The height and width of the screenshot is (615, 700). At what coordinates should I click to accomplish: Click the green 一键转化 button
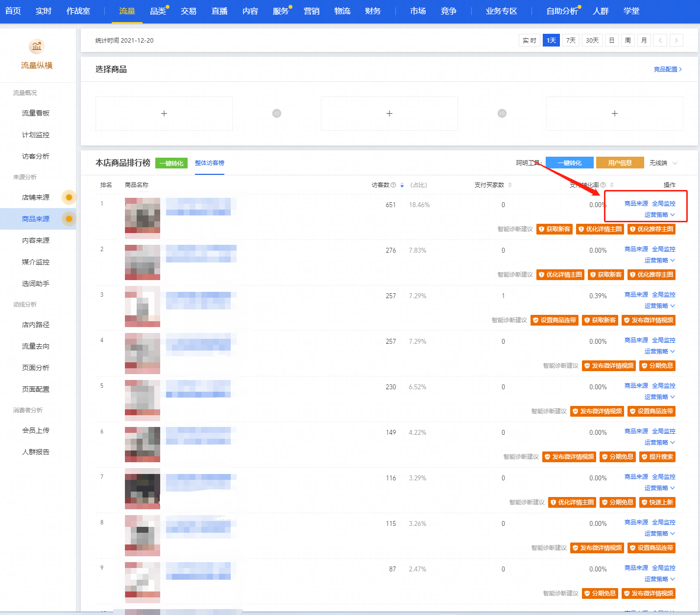(171, 163)
